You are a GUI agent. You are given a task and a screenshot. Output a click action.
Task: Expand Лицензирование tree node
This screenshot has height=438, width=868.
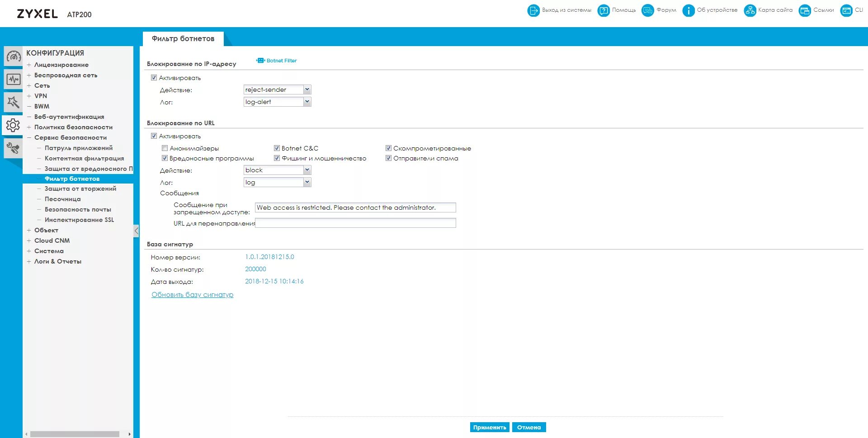tap(29, 65)
